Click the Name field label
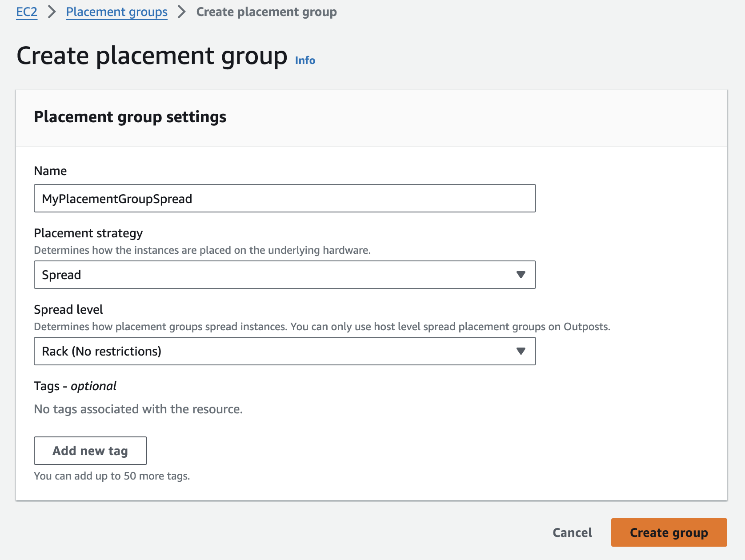 pos(50,171)
